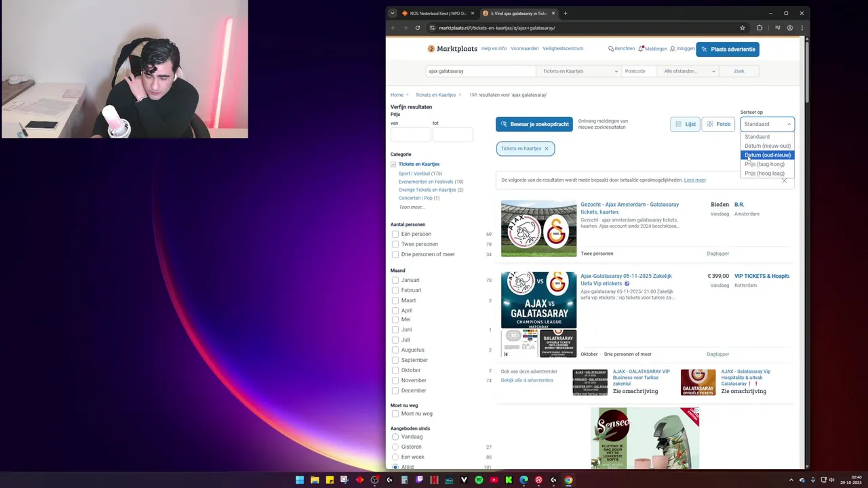Screen dimensions: 868x488
Task: Check Drie personen of meer filter
Action: [x=395, y=254]
